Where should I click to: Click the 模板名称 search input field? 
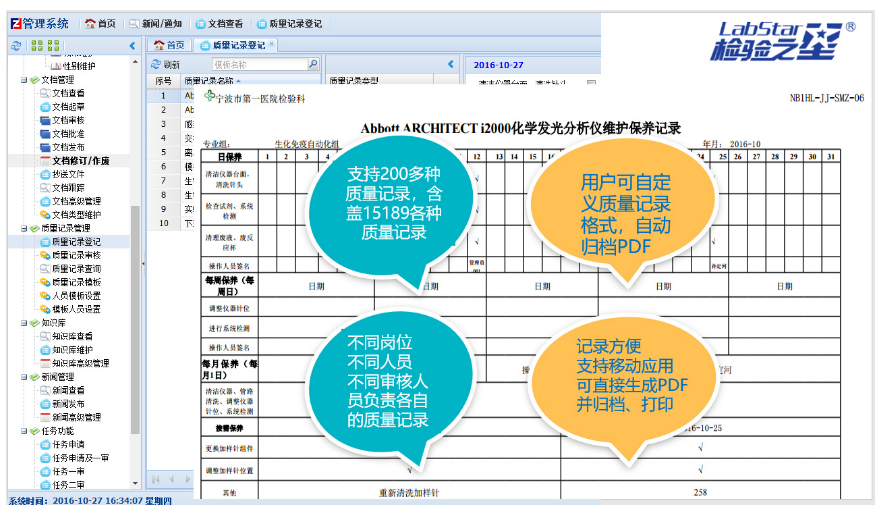[x=260, y=64]
